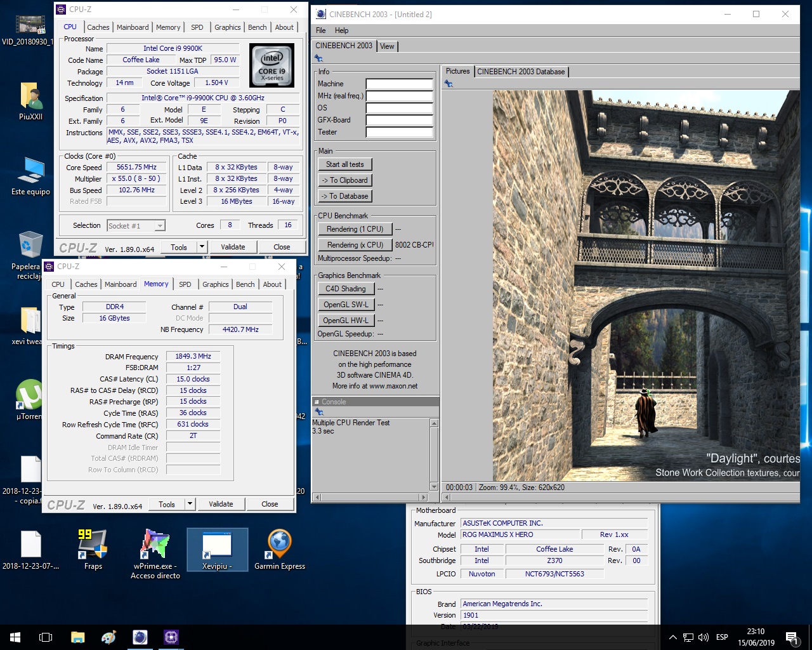Screen dimensions: 812x650
Task: Show hidden system tray icons
Action: point(672,637)
